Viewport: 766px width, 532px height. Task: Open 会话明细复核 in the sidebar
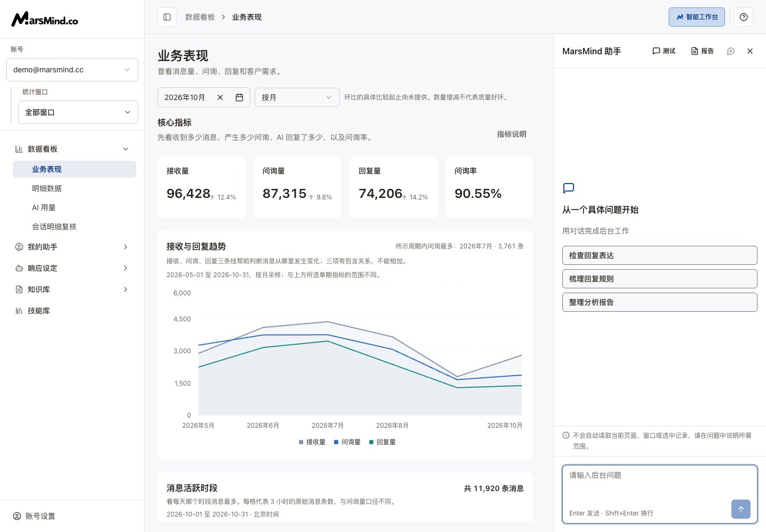tap(74, 227)
